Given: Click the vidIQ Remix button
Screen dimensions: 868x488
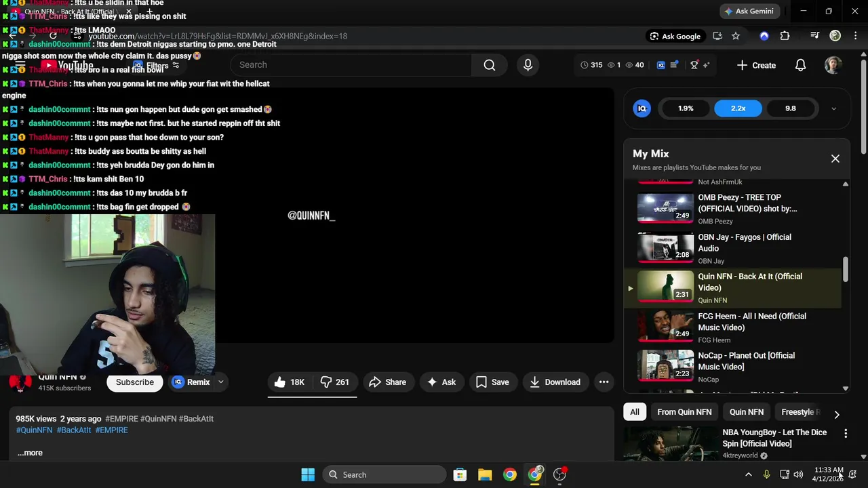Looking at the screenshot, I should (x=192, y=382).
